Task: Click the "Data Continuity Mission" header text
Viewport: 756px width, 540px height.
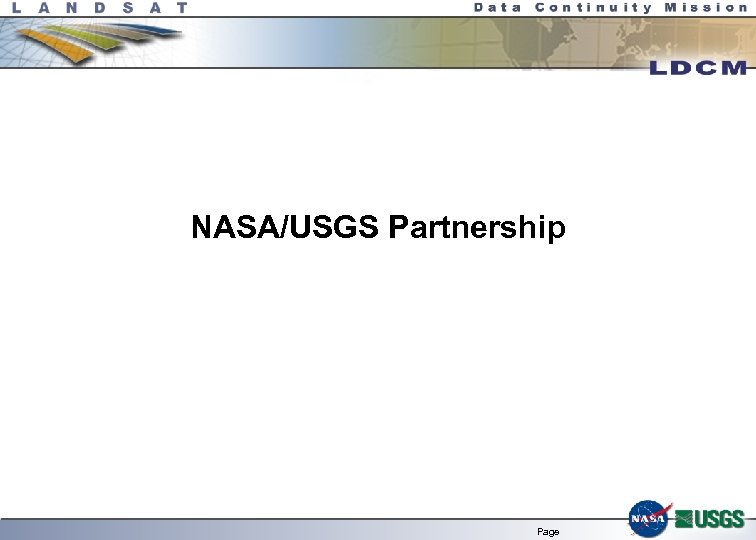Action: click(x=611, y=7)
